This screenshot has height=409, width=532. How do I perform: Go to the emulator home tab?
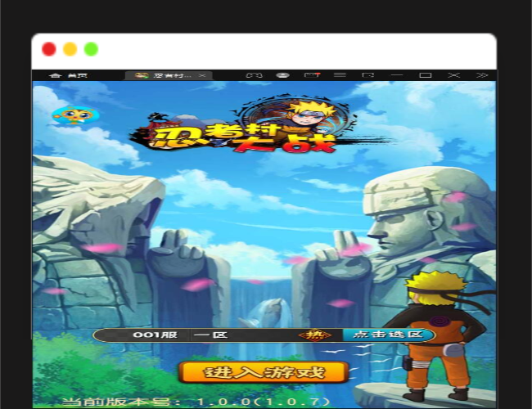[x=69, y=75]
